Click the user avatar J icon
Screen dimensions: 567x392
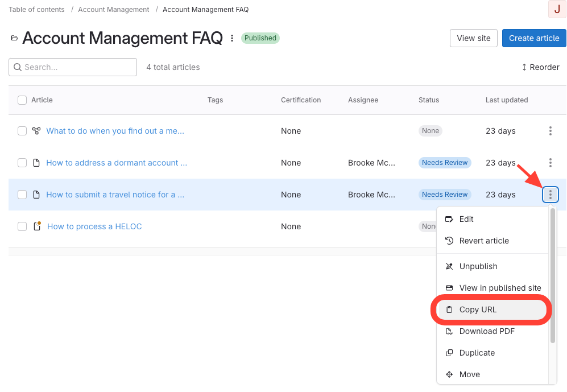click(557, 10)
